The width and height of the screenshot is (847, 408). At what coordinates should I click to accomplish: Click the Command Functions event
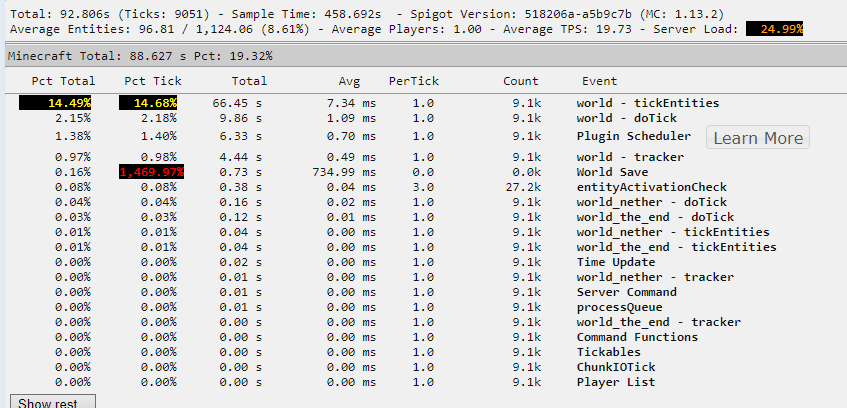tap(637, 337)
